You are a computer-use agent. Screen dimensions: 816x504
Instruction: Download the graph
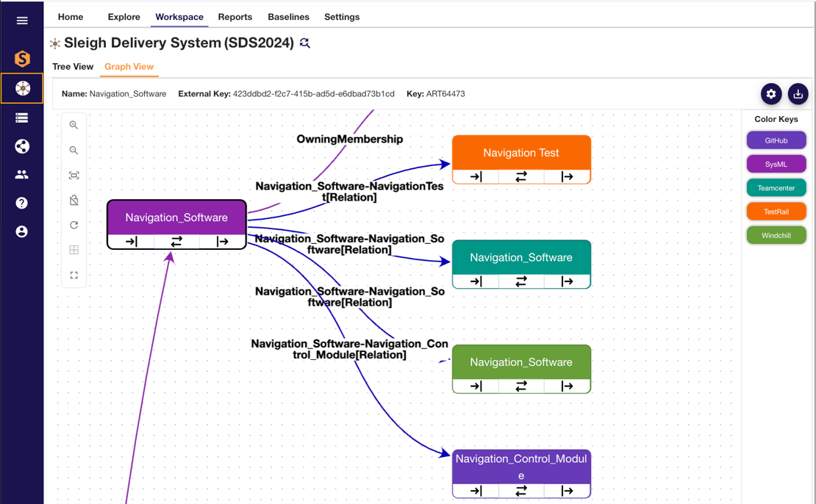point(798,94)
